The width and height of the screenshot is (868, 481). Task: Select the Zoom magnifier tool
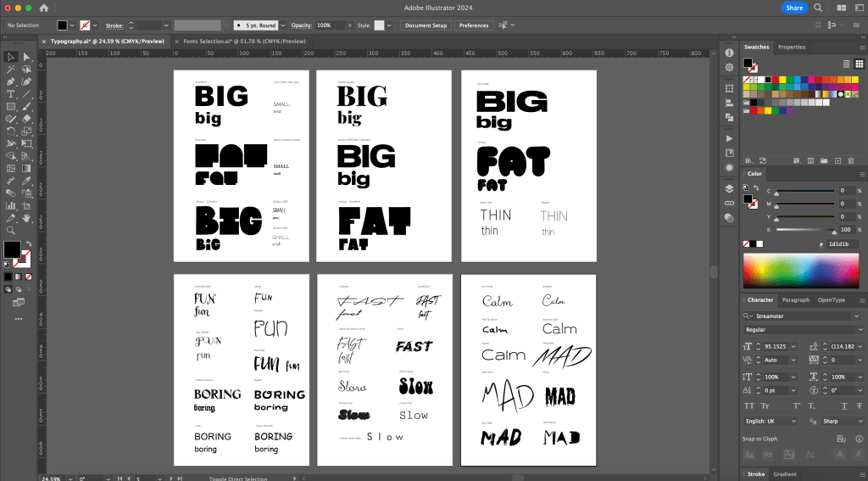[11, 230]
